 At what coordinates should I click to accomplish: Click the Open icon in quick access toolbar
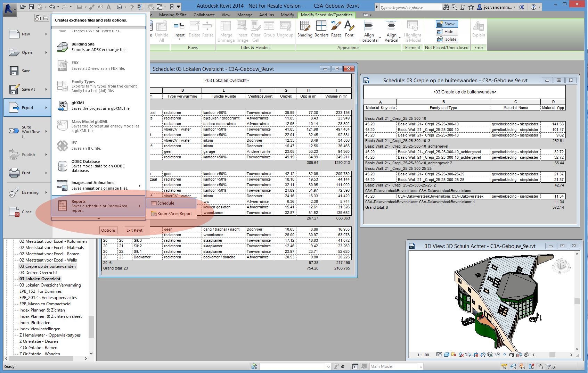[23, 7]
